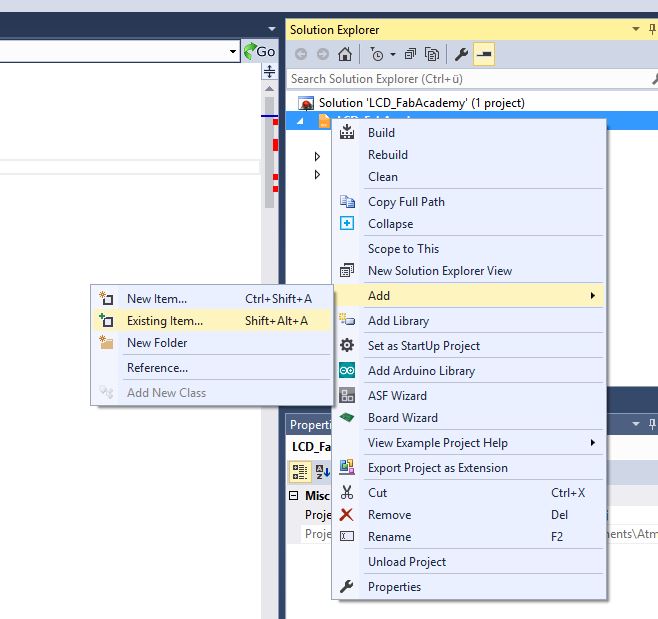Choose Set as StartUp Project
This screenshot has height=619, width=658.
click(x=423, y=346)
